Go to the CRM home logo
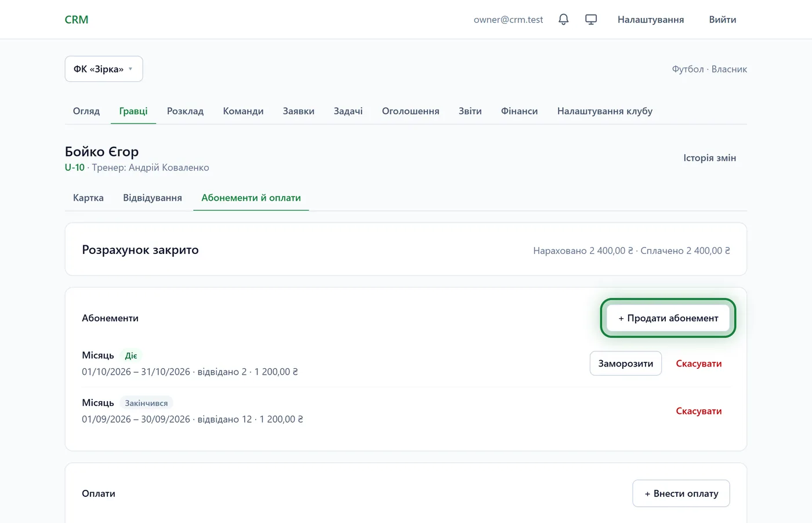Screen dimensions: 812x523 click(77, 20)
